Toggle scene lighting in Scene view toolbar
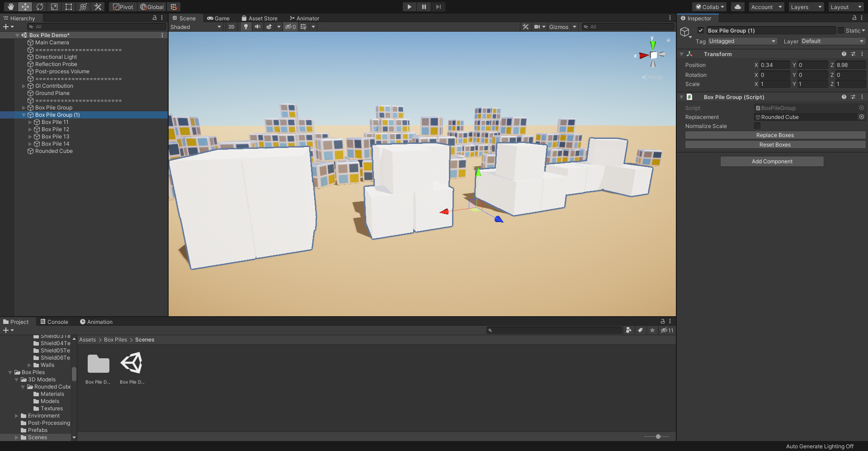 [245, 27]
